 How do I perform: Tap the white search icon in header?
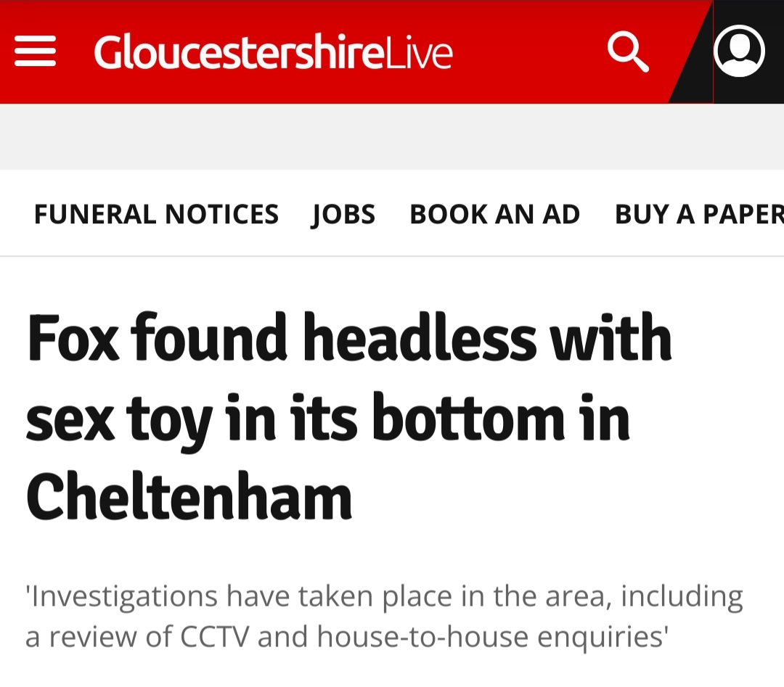pos(628,52)
